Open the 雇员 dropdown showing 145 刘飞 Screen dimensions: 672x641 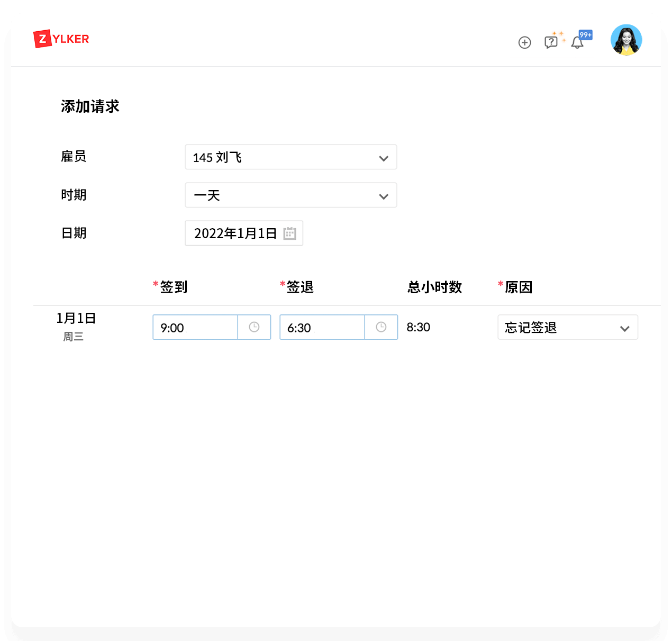coord(290,157)
